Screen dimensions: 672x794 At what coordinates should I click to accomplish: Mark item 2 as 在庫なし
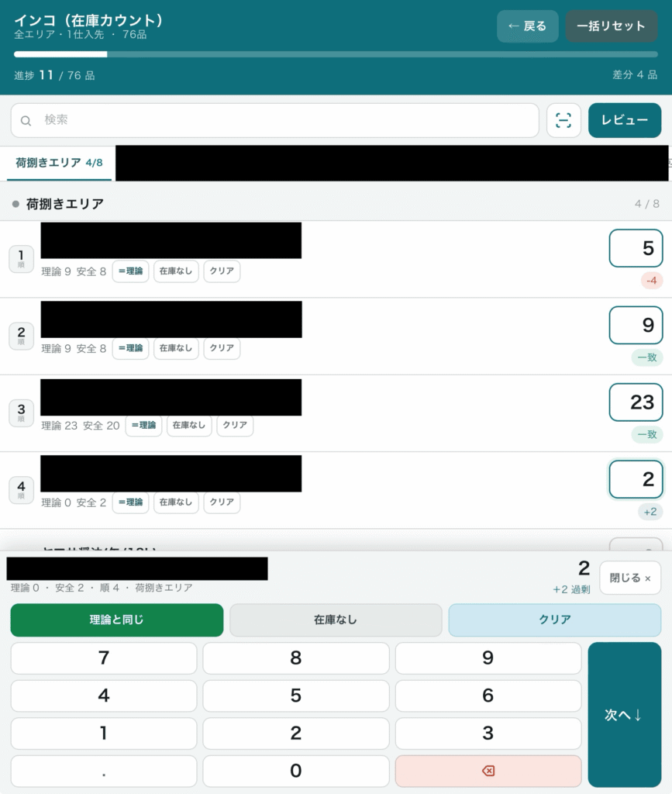176,348
